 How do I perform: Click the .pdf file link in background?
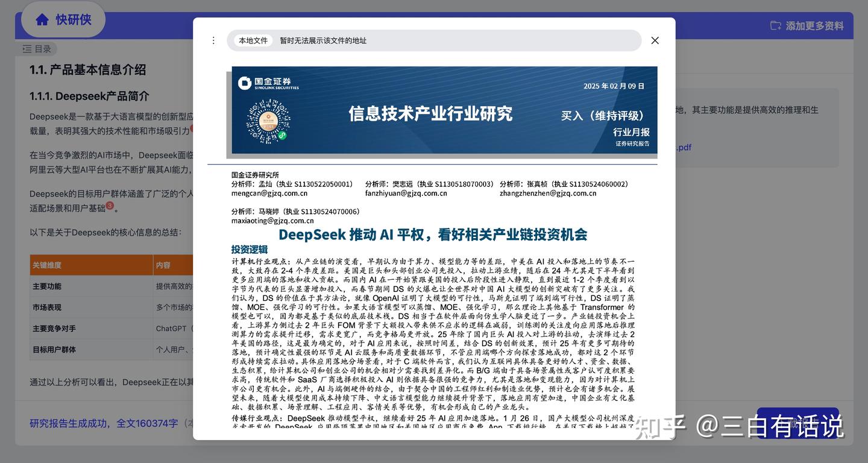pos(684,147)
